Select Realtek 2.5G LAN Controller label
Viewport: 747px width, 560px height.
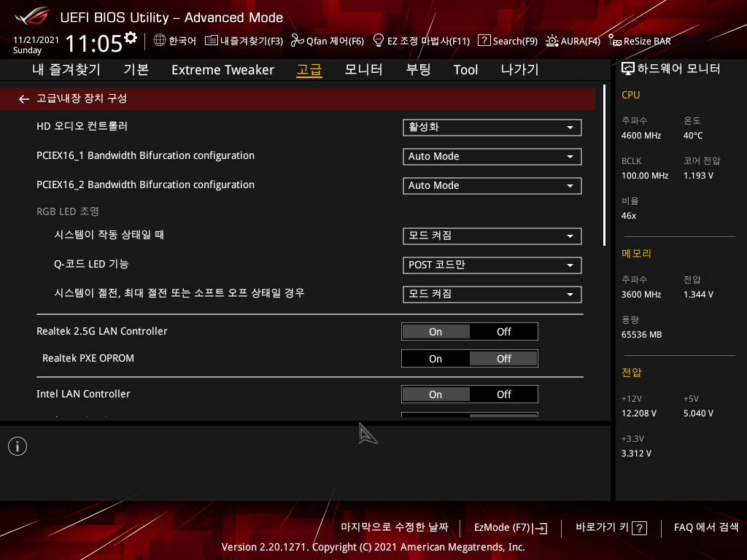click(102, 331)
